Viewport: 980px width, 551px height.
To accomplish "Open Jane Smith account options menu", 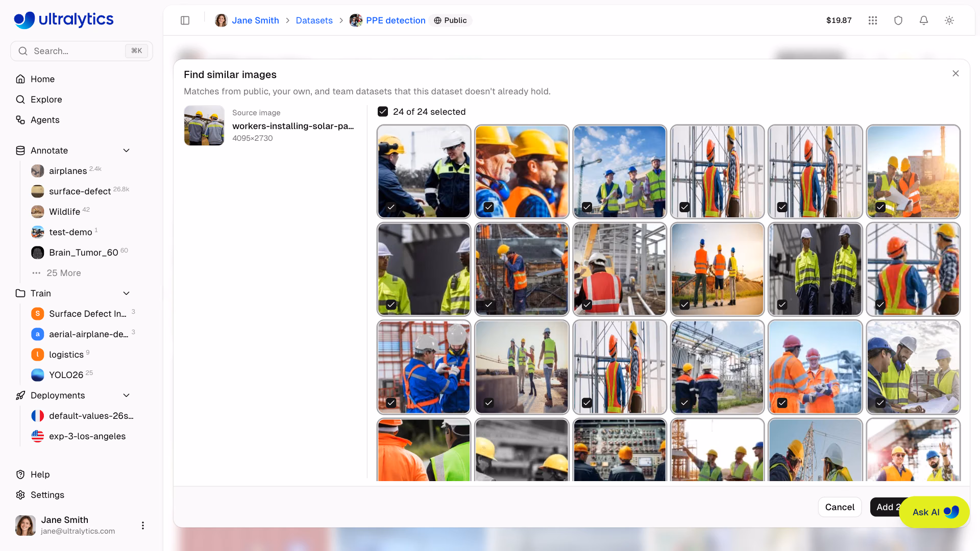I will [143, 525].
